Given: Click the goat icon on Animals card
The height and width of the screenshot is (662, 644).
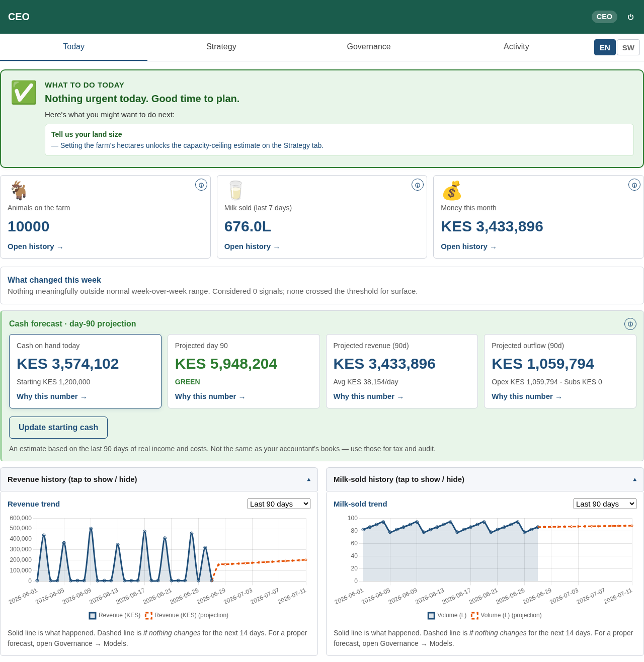Looking at the screenshot, I should point(18,191).
